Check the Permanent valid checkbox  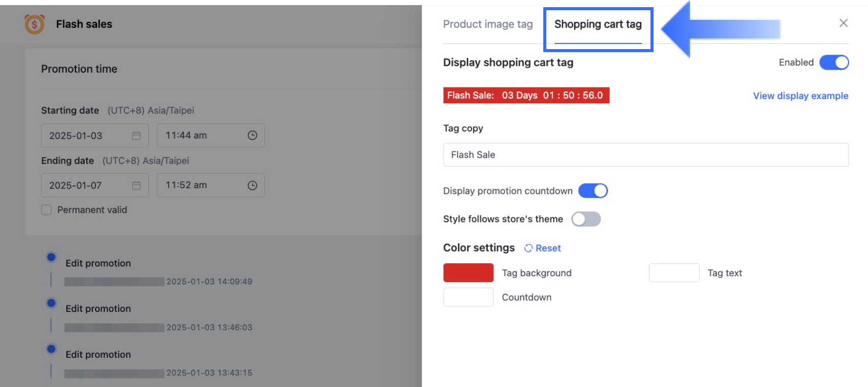46,210
